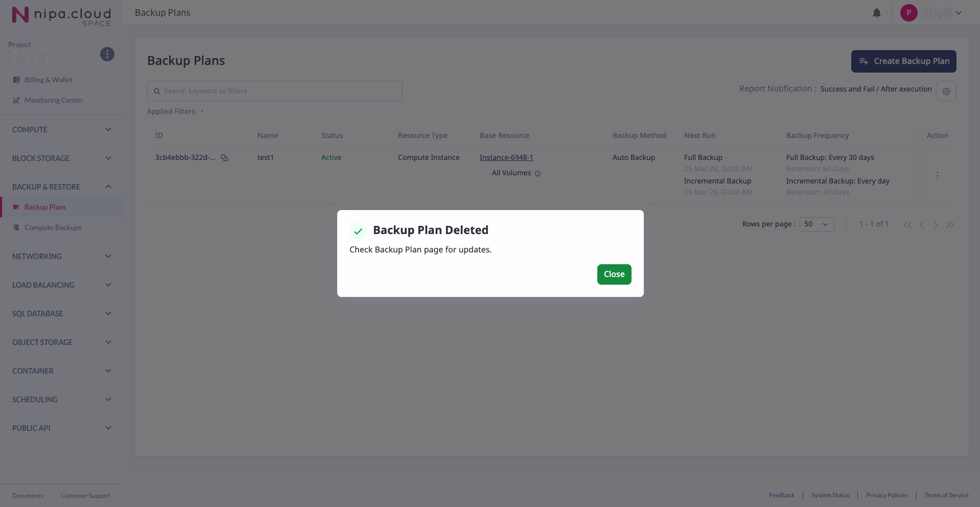The image size is (980, 507).
Task: Open Billing & Wallet menu item
Action: coord(48,80)
